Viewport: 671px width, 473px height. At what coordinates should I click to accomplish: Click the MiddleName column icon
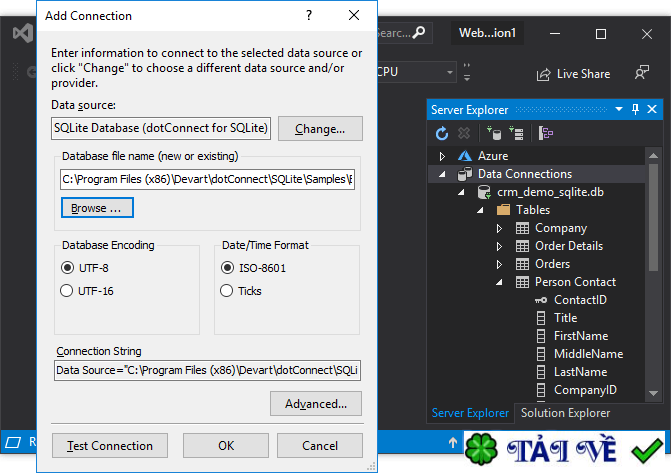(x=541, y=354)
